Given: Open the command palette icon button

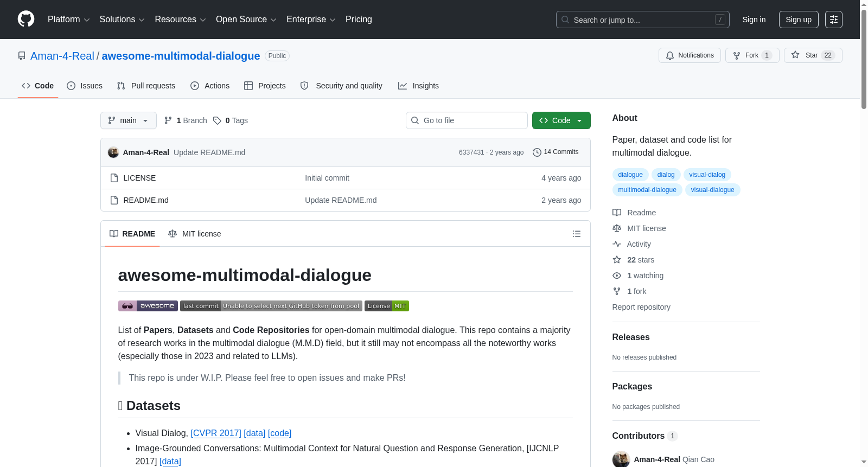Looking at the screenshot, I should pos(834,20).
